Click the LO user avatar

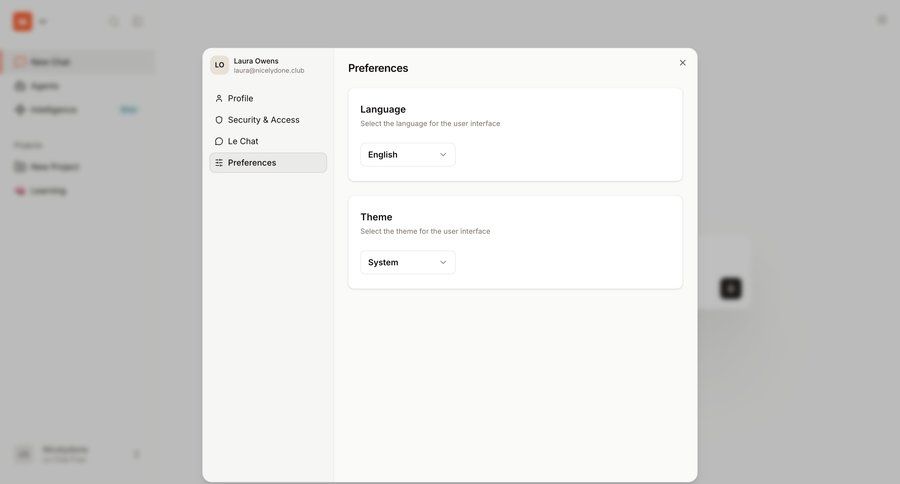point(219,65)
